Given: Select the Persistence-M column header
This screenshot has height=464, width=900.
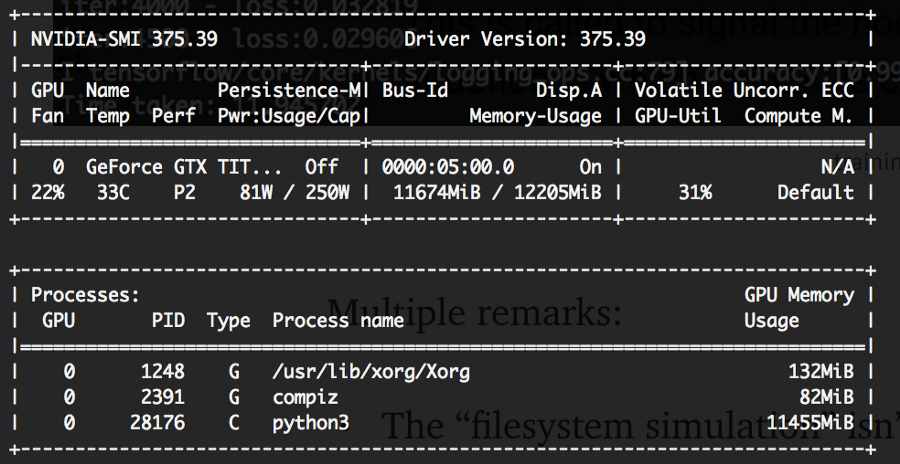Looking at the screenshot, I should pos(290,90).
